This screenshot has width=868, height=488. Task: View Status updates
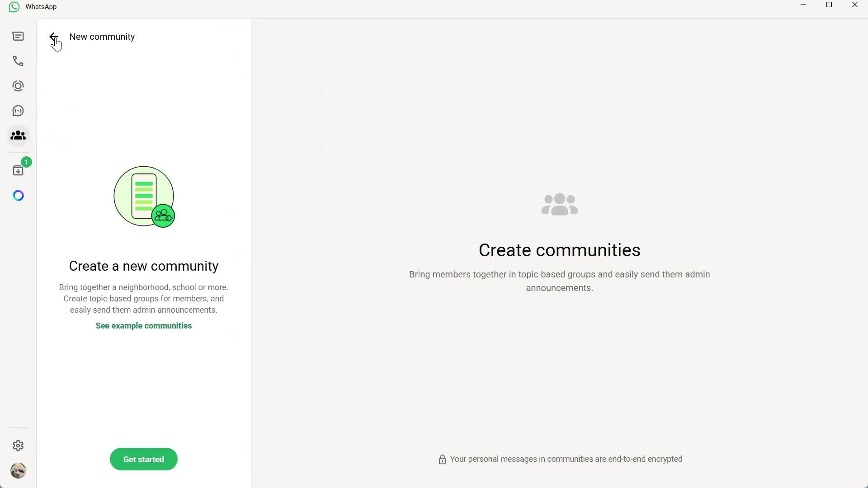[x=18, y=86]
